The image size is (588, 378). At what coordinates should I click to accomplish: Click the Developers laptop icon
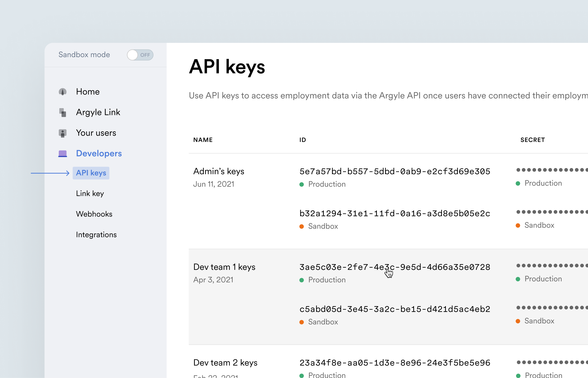coord(63,154)
